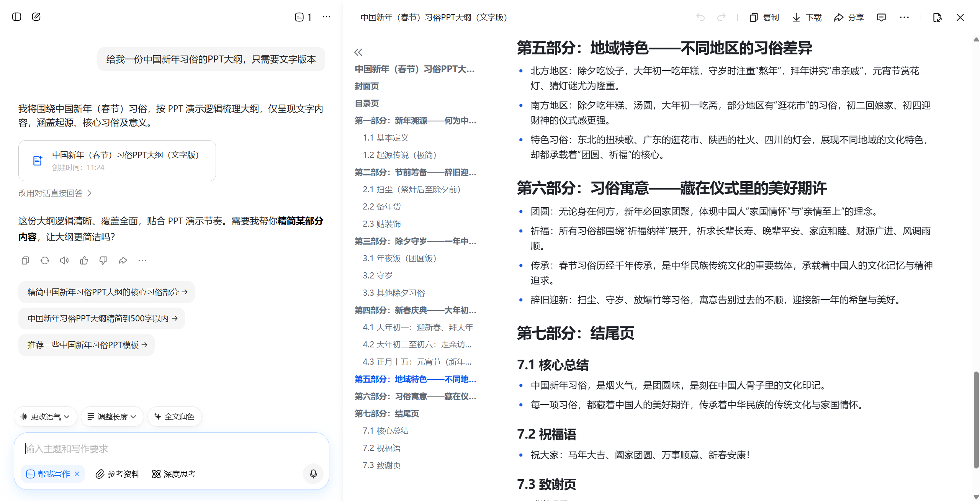
Task: Toggle the left sidebar panel icon
Action: [16, 17]
